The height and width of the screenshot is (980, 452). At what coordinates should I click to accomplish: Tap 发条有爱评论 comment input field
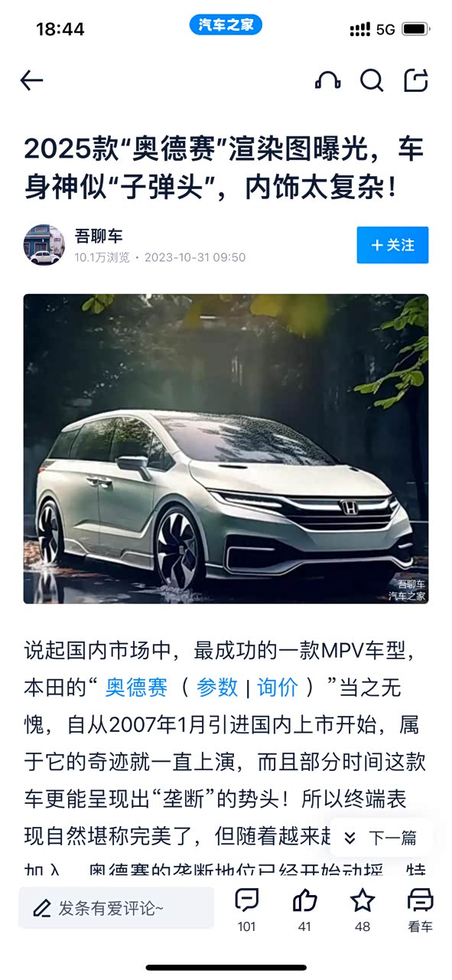116,908
